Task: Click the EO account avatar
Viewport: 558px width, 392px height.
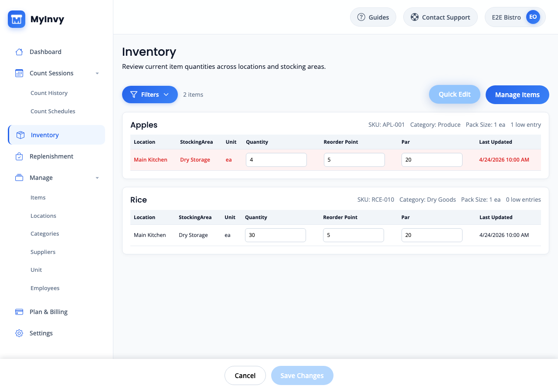Action: pyautogui.click(x=533, y=17)
